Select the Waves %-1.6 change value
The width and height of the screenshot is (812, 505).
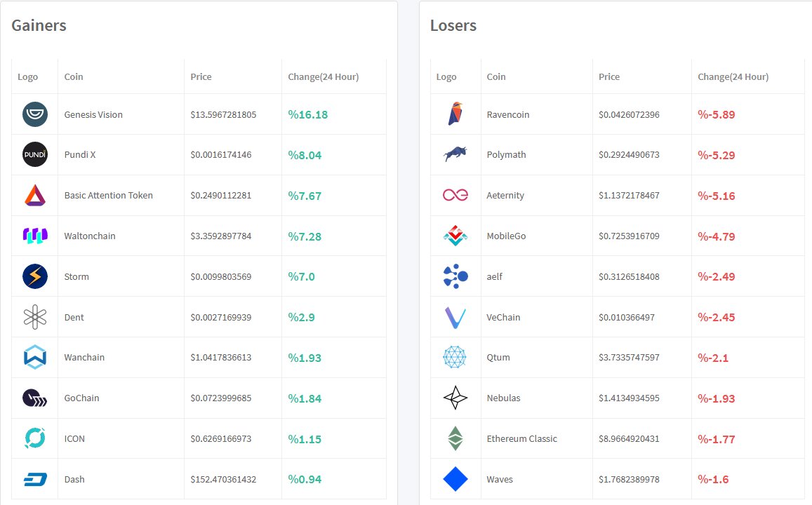[713, 480]
